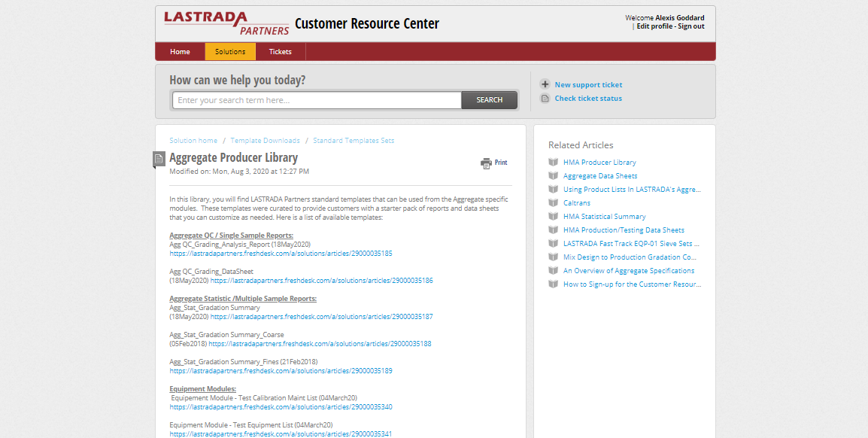Click book icon beside Aggregate Data Sheets

553,175
